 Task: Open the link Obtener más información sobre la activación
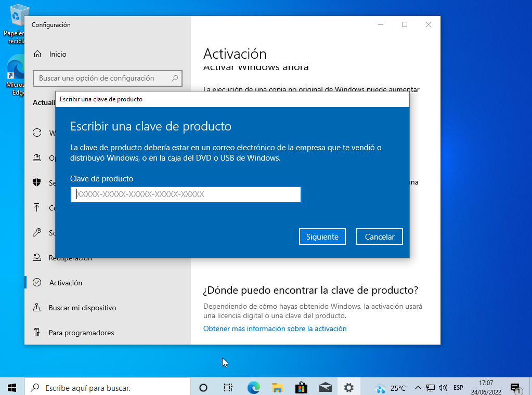[275, 328]
